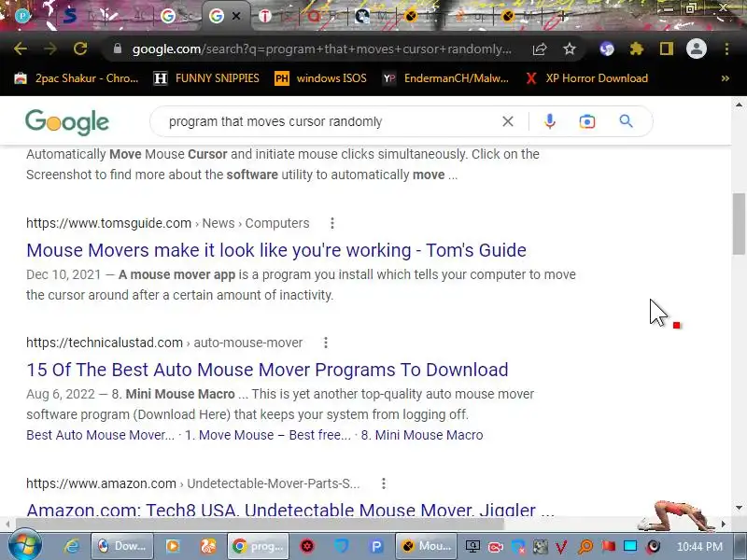Open a new tab with the plus button
The width and height of the screenshot is (747, 560).
tap(562, 16)
